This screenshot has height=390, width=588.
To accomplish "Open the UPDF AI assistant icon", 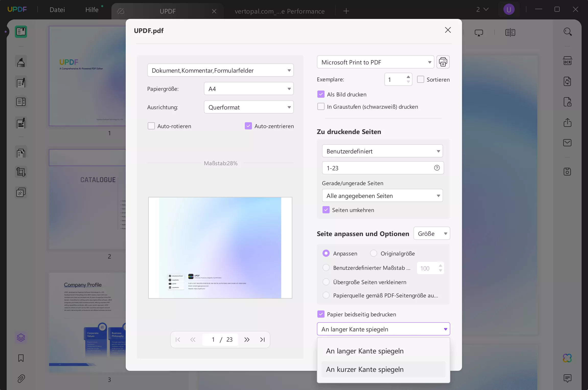I will coord(567,358).
